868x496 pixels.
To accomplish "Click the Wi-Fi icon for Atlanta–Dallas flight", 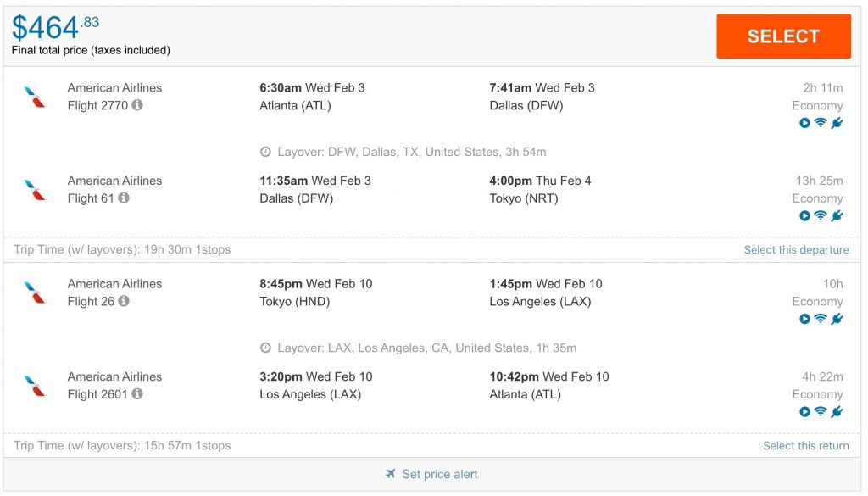I will pyautogui.click(x=821, y=123).
